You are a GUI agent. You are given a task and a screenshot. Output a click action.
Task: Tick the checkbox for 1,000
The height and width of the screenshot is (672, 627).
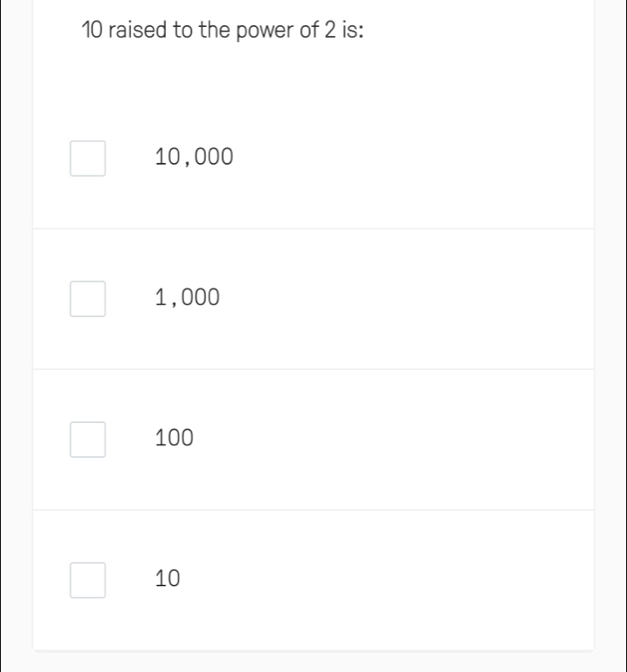(x=88, y=299)
